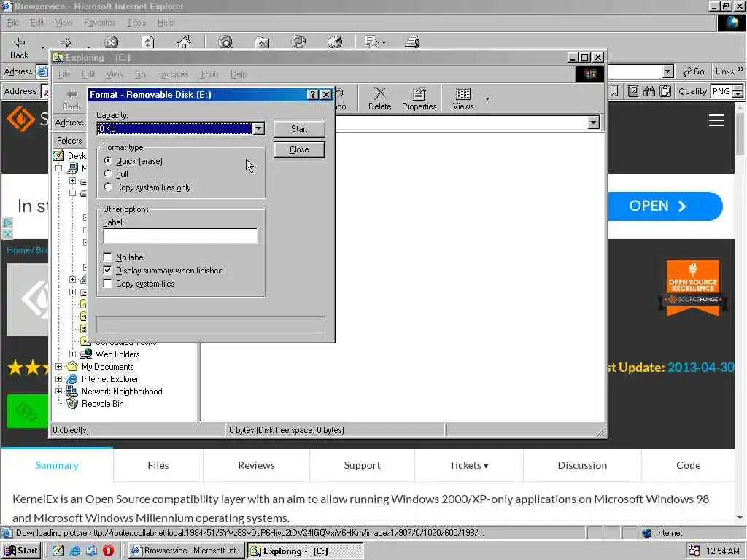Click Quality stepper down arrow
Screen dimensions: 747x560
point(738,94)
